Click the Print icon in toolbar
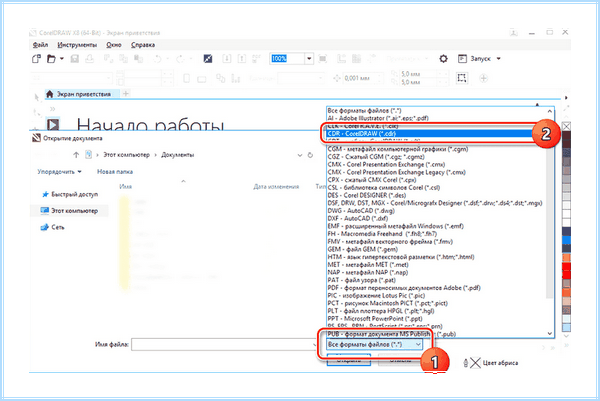 89,59
